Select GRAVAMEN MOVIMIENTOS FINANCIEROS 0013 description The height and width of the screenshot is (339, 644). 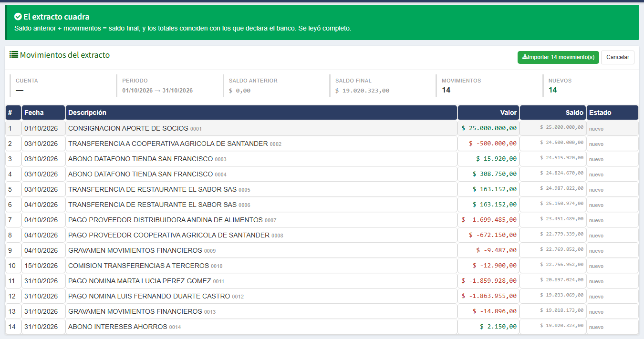pyautogui.click(x=135, y=311)
